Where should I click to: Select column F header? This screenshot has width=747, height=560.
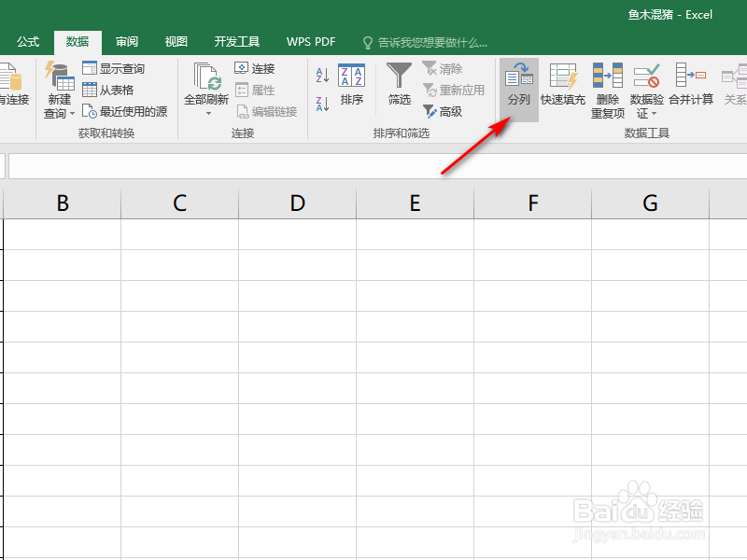pos(532,203)
